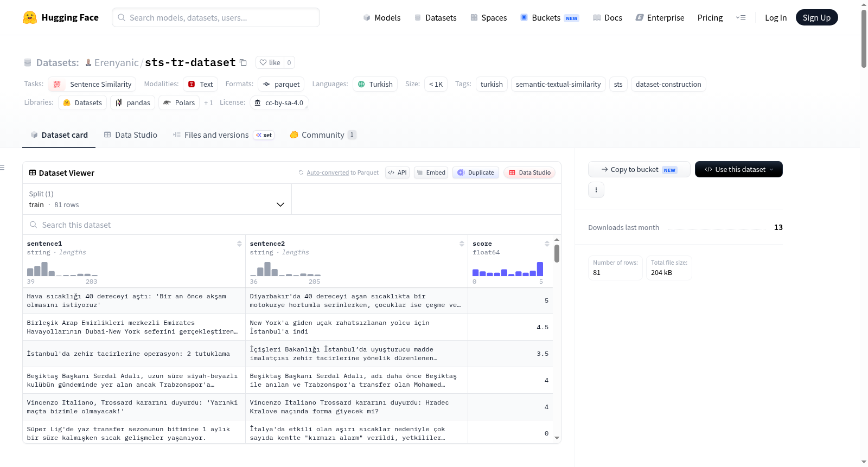868x467 pixels.
Task: Click the pandas library tag
Action: [133, 103]
